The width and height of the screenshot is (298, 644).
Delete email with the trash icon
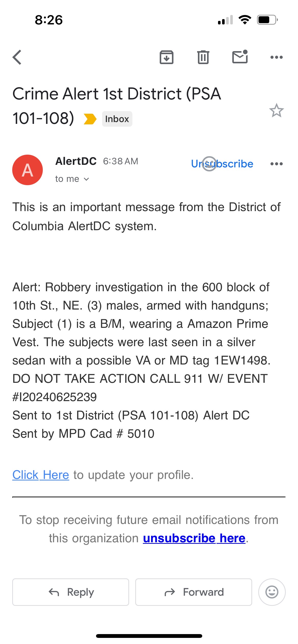click(x=203, y=57)
